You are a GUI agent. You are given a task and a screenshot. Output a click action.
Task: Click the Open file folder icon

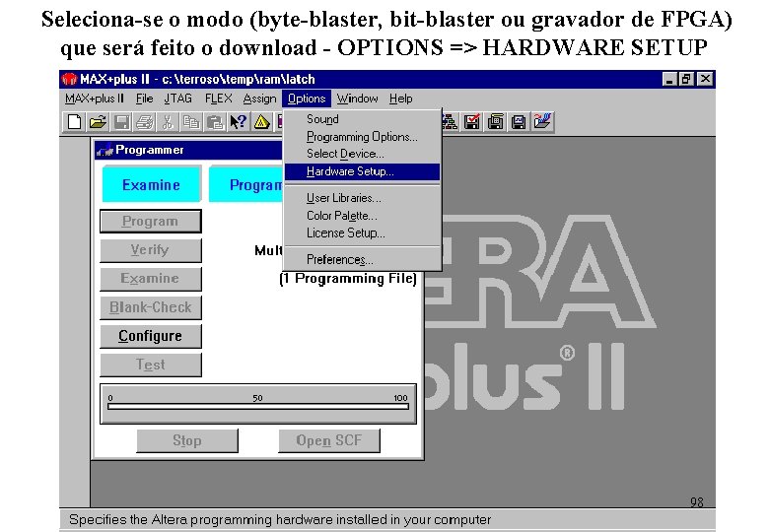click(98, 121)
